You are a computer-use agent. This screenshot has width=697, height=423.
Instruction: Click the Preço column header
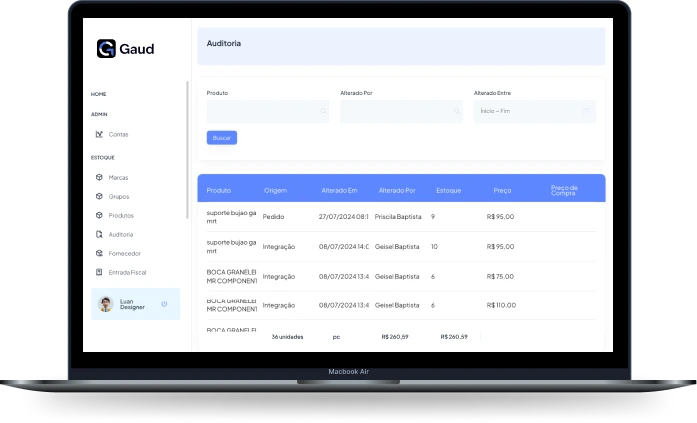pos(502,190)
